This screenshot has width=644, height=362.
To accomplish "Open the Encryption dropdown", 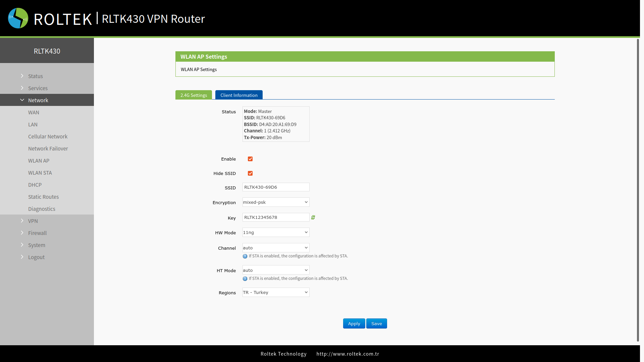I will 276,202.
